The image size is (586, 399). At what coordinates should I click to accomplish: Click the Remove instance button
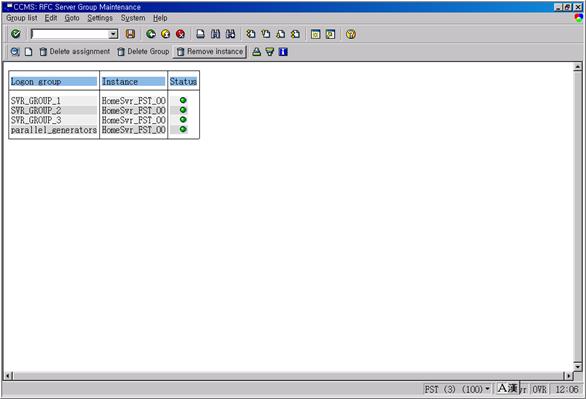pos(210,52)
